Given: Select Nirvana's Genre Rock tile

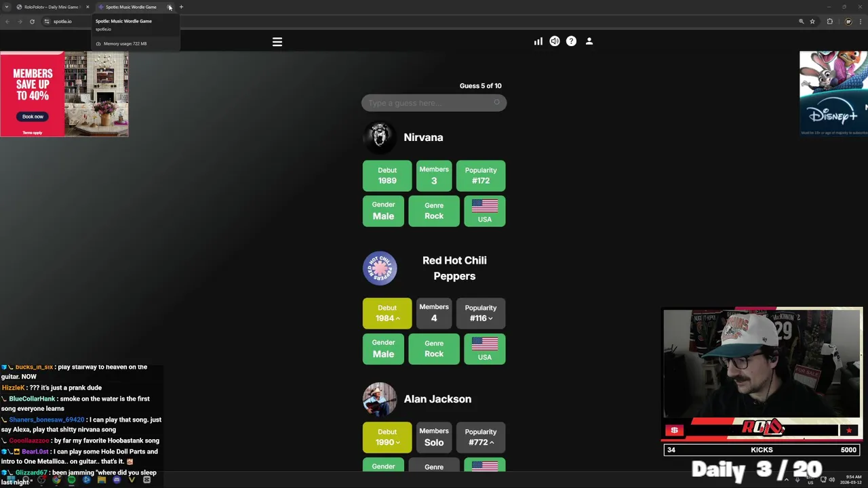Looking at the screenshot, I should [x=434, y=211].
